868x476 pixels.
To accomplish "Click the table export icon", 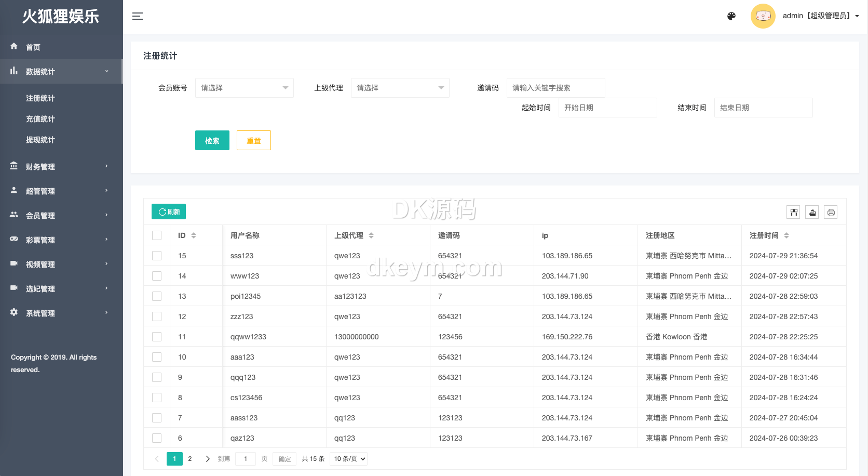I will [812, 212].
